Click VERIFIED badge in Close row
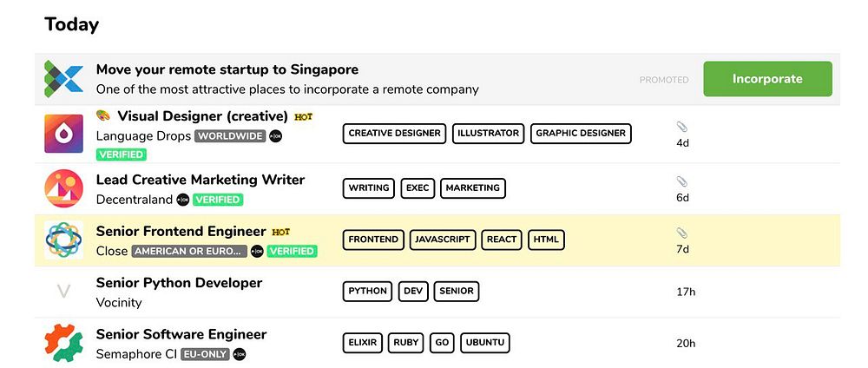 pos(292,251)
